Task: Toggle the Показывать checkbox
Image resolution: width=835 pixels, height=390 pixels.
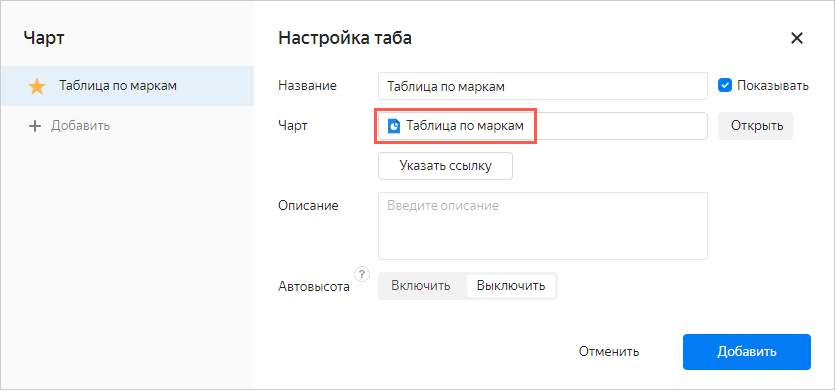Action: click(725, 85)
